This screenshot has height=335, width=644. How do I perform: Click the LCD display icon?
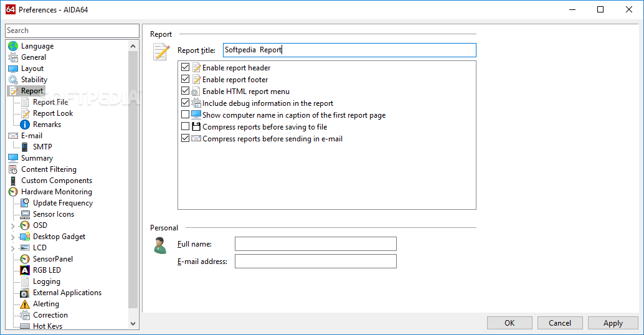click(x=25, y=248)
